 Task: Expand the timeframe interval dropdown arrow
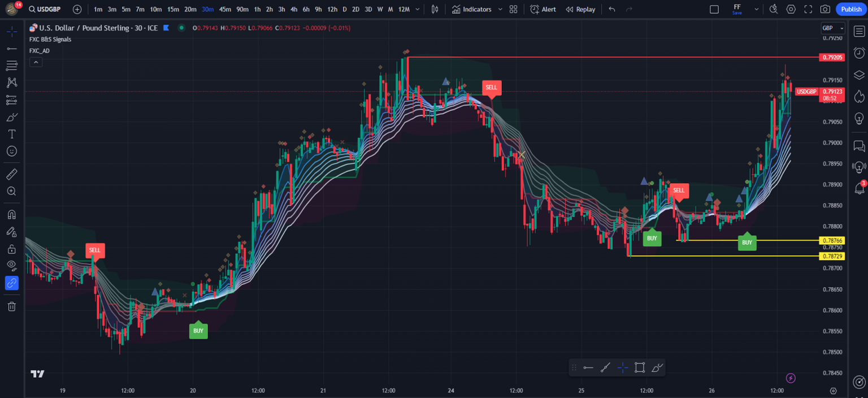(x=417, y=9)
